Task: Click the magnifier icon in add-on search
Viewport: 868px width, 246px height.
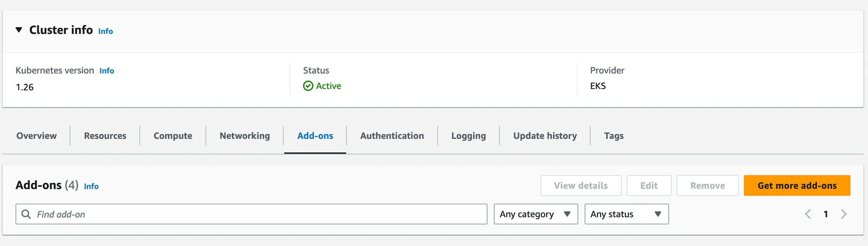Action: click(26, 214)
